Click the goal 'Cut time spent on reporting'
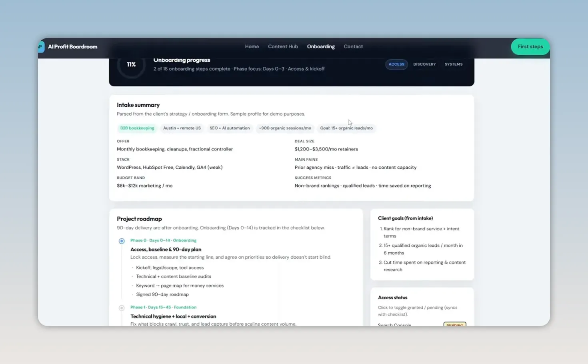Screen dimensions: 588x364 tap(425, 266)
